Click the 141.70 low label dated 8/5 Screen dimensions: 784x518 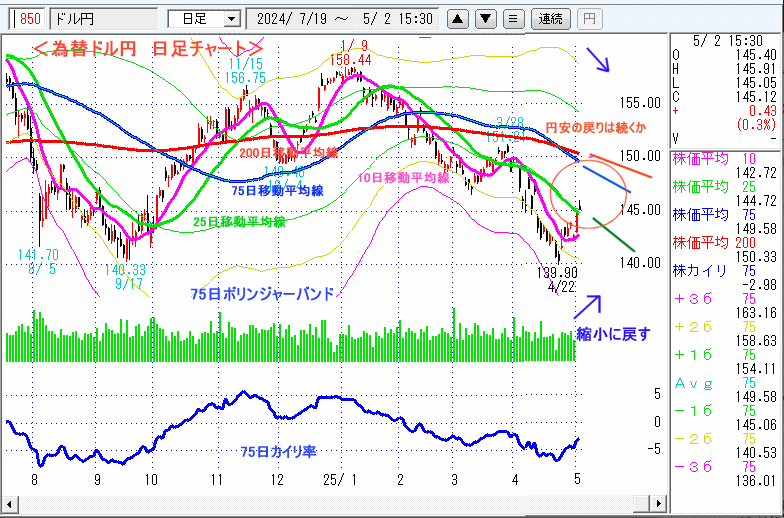pos(38,255)
